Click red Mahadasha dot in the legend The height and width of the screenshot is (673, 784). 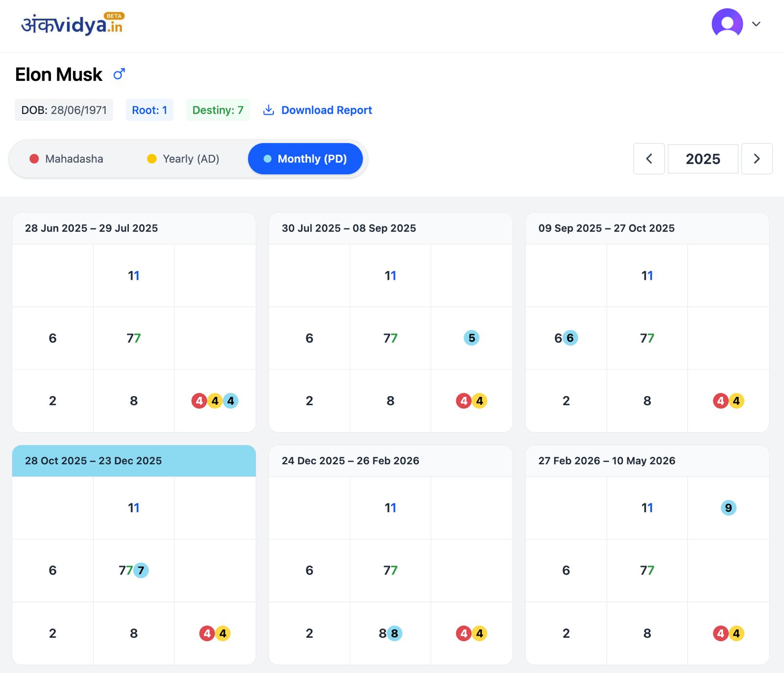[34, 159]
